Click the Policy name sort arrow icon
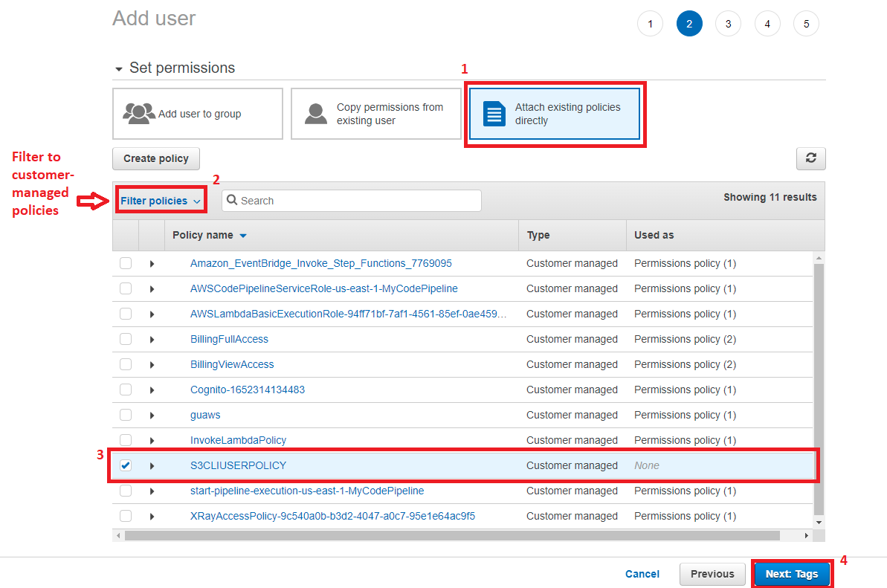887x588 pixels. click(243, 236)
